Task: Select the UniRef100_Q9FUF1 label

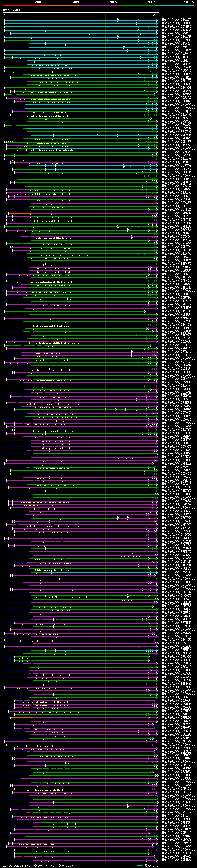Action: point(176,182)
